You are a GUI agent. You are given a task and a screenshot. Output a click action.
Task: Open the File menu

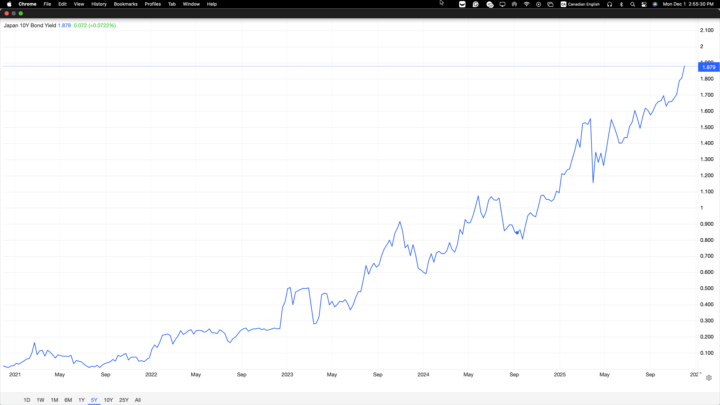click(x=47, y=4)
